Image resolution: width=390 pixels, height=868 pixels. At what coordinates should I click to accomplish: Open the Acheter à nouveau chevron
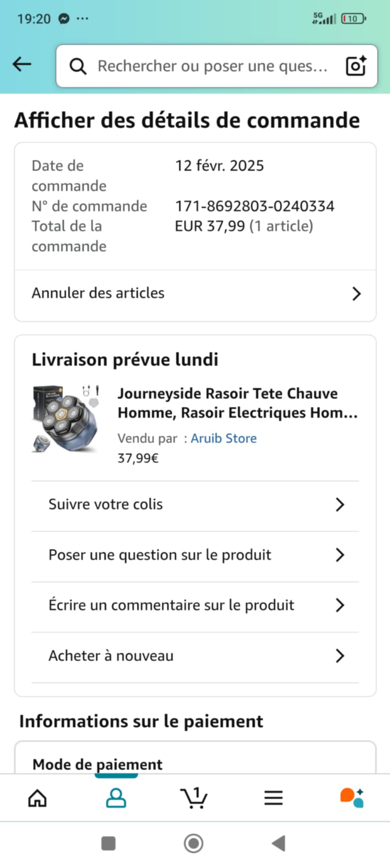[340, 656]
